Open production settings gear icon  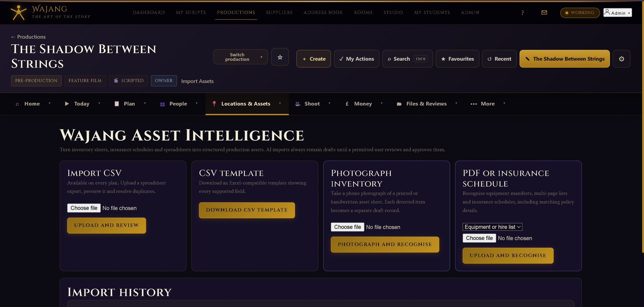621,59
